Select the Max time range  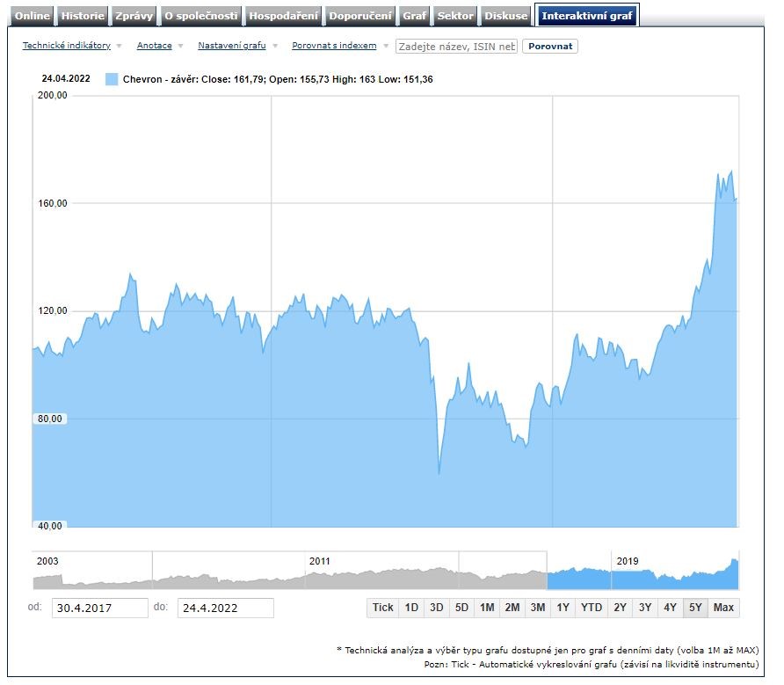(723, 608)
